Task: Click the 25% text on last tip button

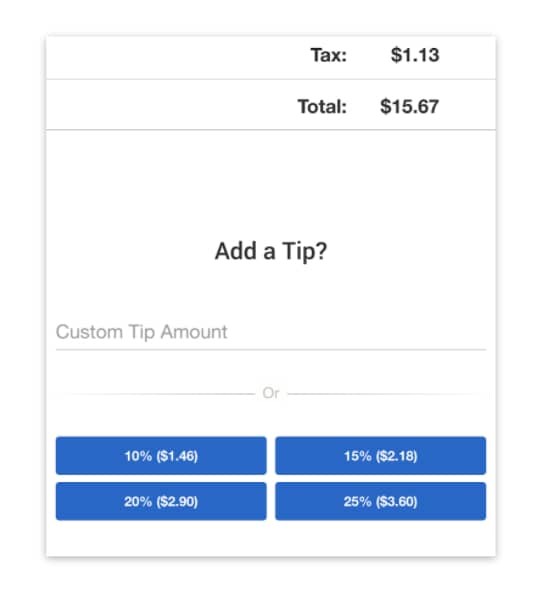Action: (x=357, y=501)
